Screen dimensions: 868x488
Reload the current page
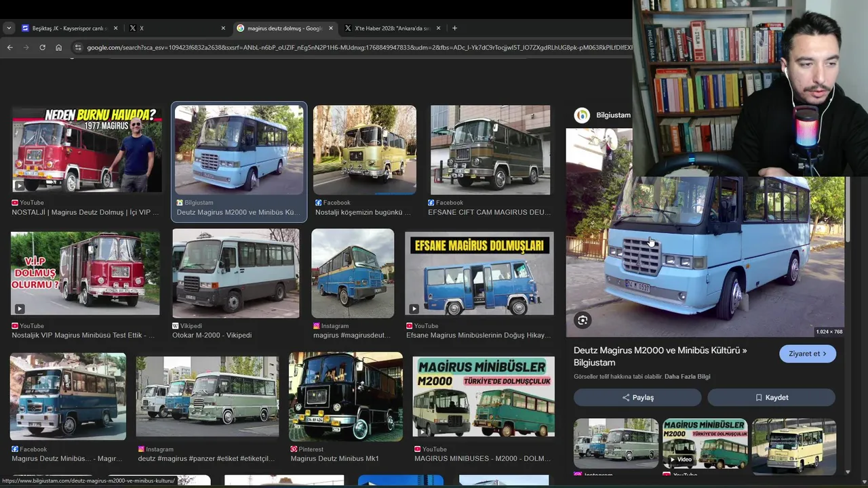42,47
